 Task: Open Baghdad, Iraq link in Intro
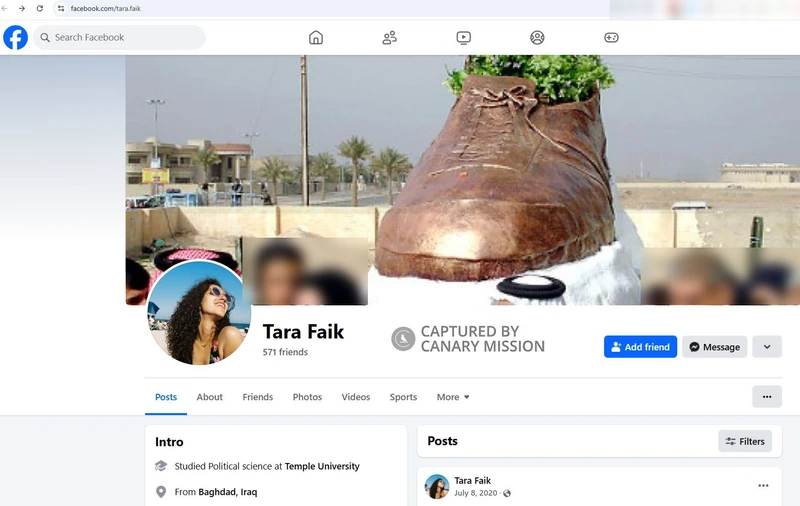[x=228, y=492]
